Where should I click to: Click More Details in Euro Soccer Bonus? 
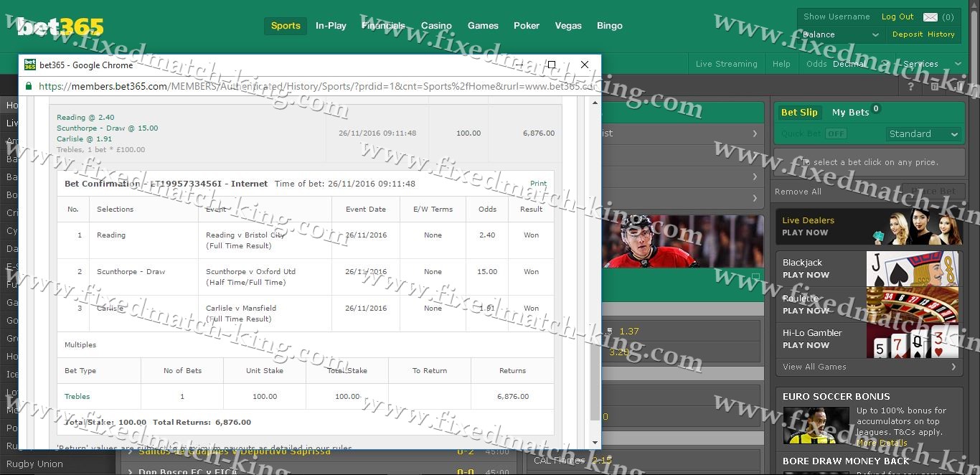point(882,443)
